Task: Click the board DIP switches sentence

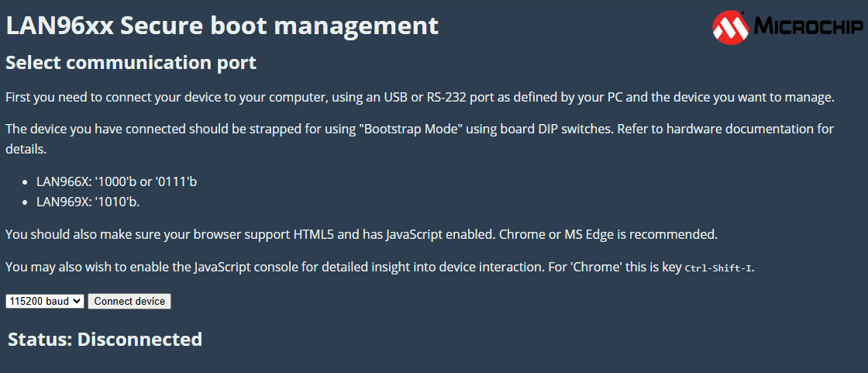Action: pyautogui.click(x=310, y=130)
